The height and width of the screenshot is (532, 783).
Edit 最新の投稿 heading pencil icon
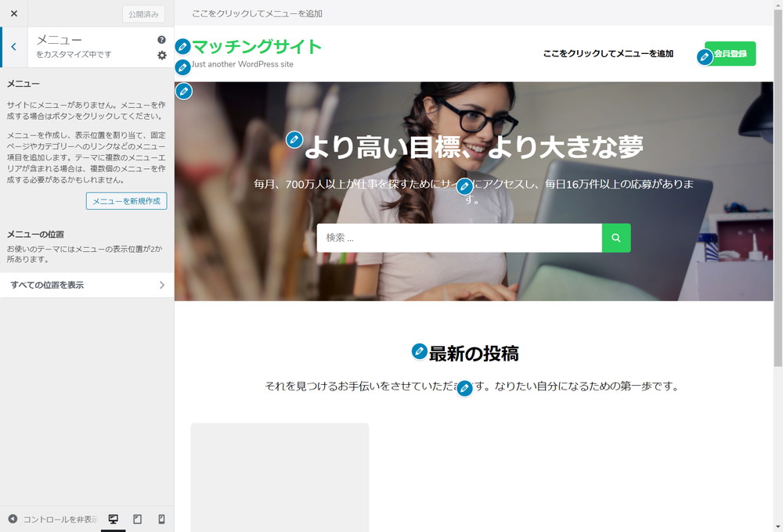pos(420,351)
